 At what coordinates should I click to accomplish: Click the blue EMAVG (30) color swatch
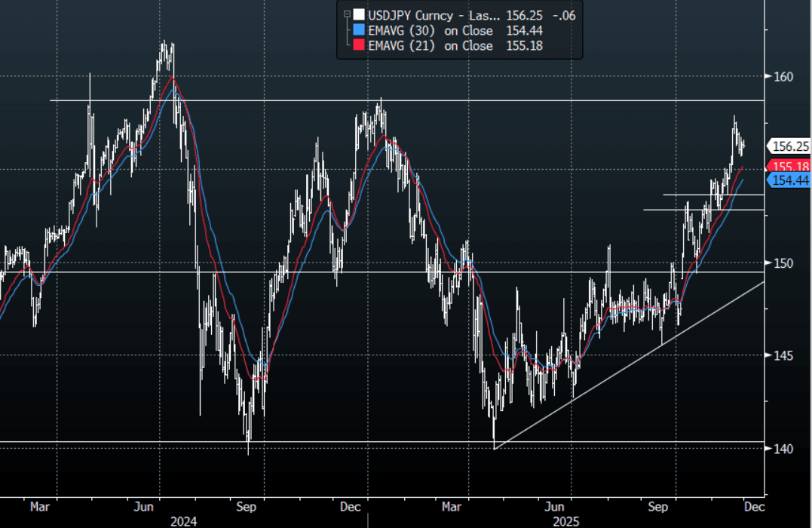click(358, 30)
